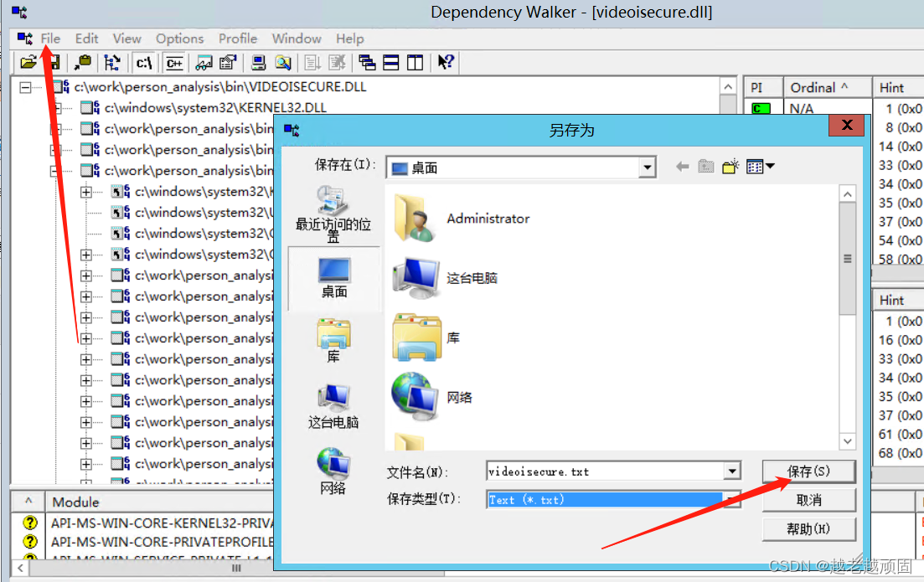Toggle Undecorate C++ Functions icon
The width and height of the screenshot is (924, 582).
pos(173,62)
